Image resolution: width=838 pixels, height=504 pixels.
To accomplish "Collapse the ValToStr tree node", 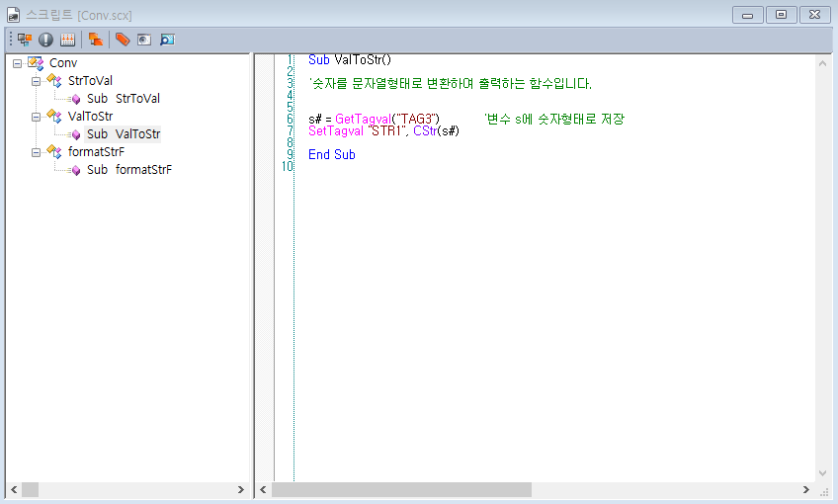I will [36, 117].
